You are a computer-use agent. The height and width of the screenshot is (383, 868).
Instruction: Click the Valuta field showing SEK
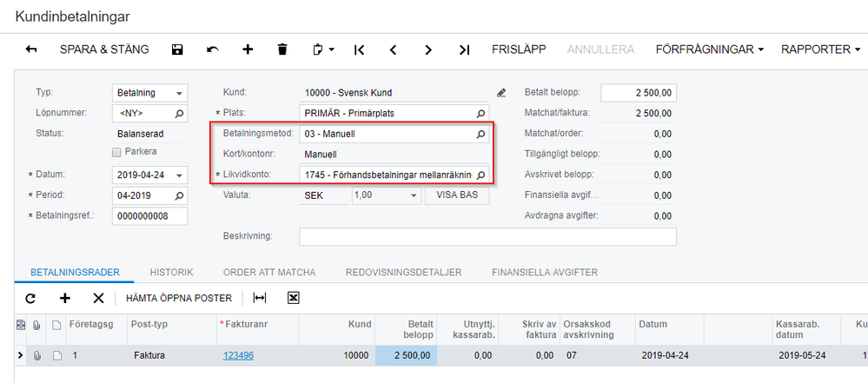coord(324,195)
